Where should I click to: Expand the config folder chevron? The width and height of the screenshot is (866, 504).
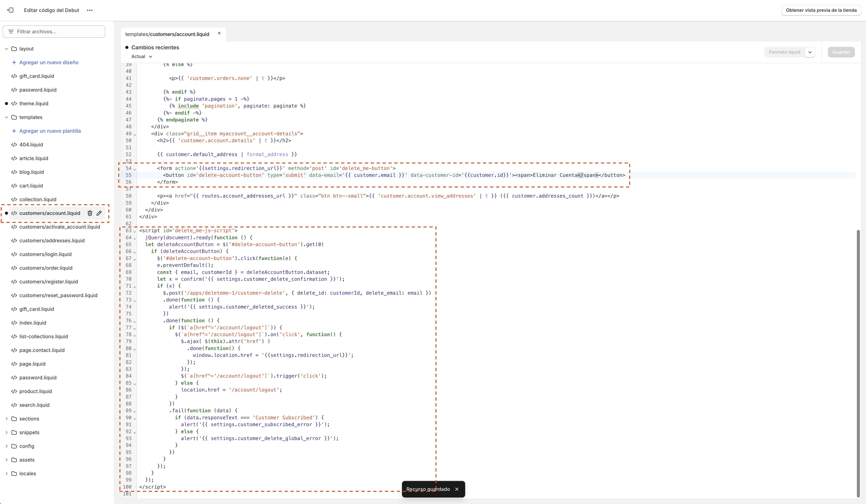point(6,446)
